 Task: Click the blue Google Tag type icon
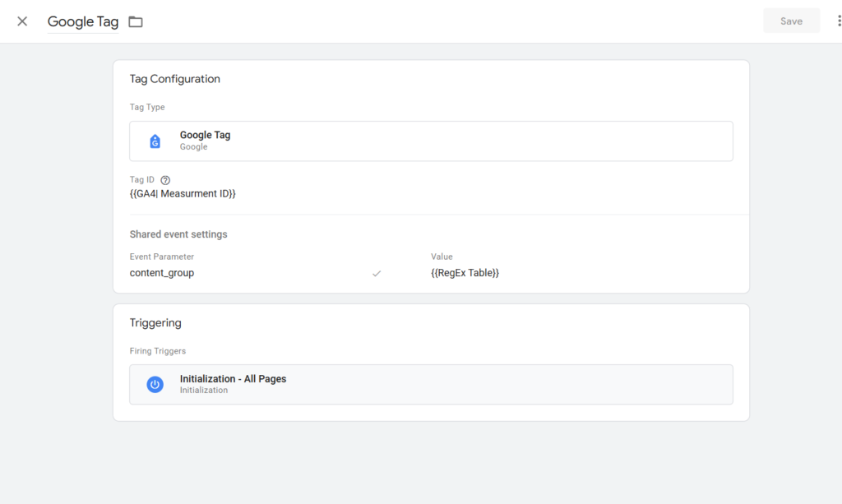(x=155, y=141)
